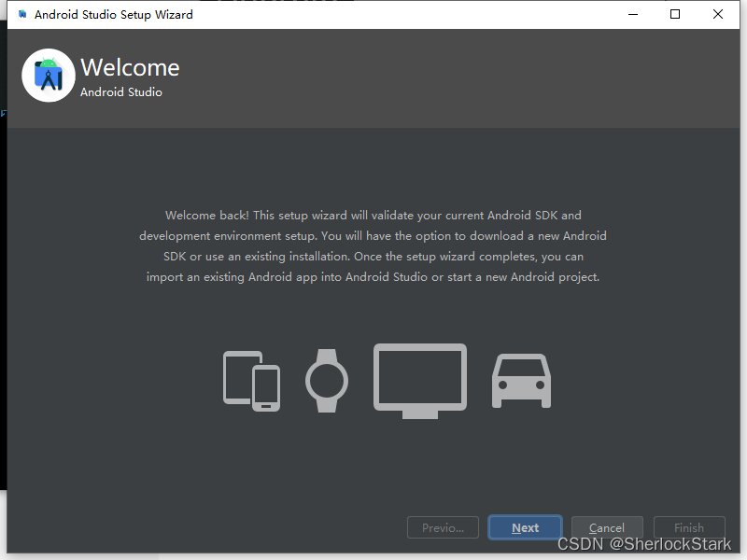Click the small app icon in title bar
Screen dimensions: 747x560
[x=22, y=14]
